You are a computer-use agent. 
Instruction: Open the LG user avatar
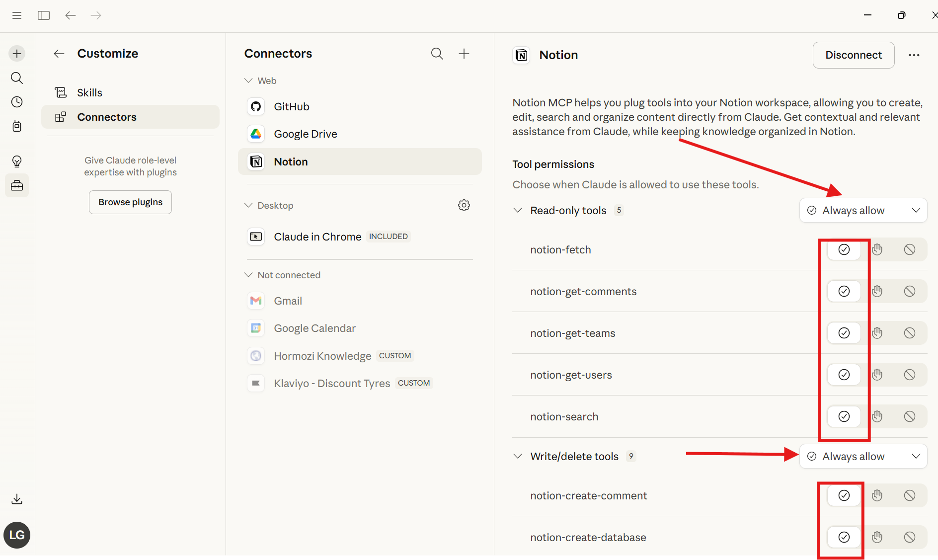point(17,535)
